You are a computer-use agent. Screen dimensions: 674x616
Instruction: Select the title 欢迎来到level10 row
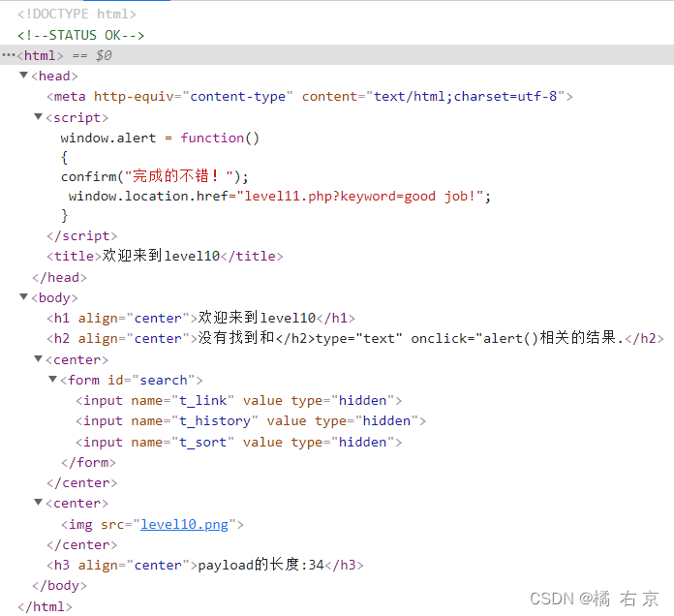tap(165, 257)
